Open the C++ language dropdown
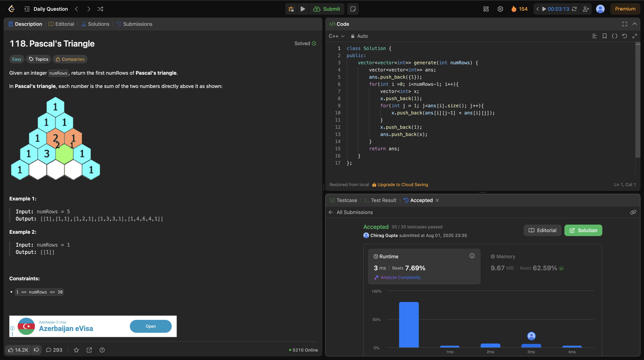 pos(336,36)
